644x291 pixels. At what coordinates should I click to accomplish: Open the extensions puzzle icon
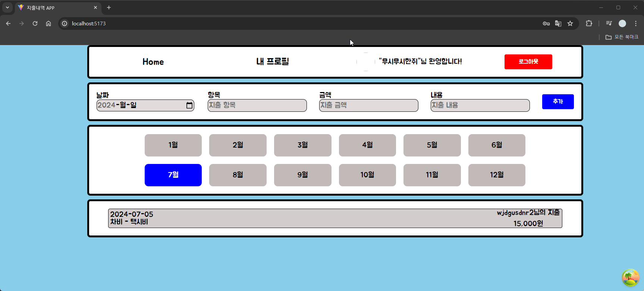589,23
